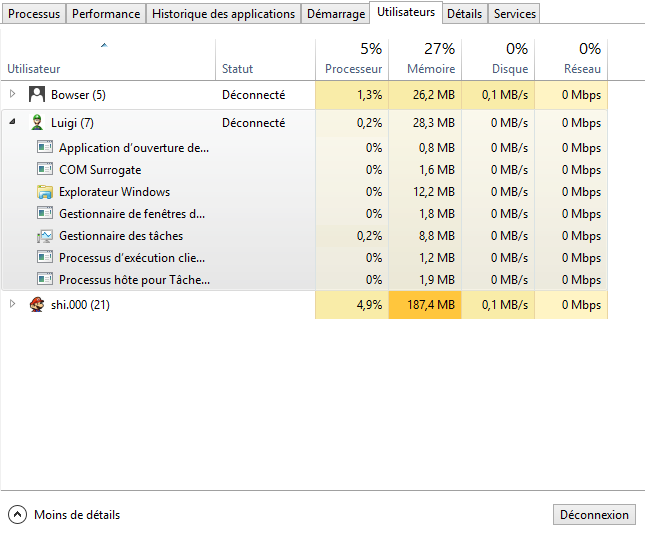Select the Gestionnaire de fenêtres process row

click(132, 214)
